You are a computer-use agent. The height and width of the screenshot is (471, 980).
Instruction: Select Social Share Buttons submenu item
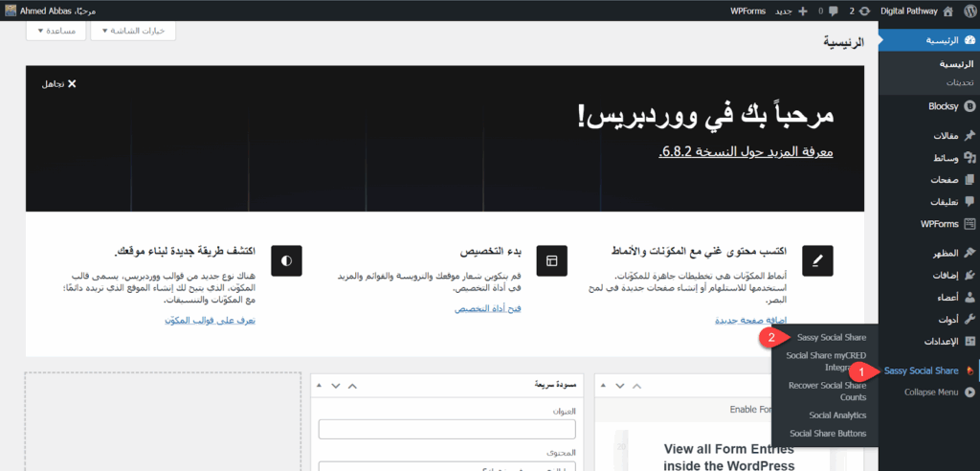828,434
